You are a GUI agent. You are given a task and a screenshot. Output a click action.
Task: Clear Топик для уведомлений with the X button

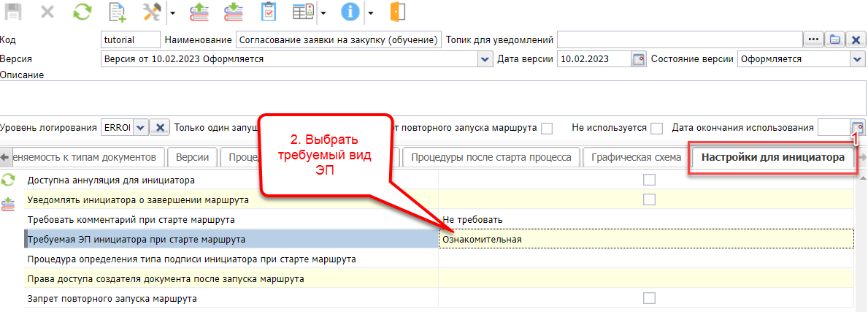click(x=858, y=39)
